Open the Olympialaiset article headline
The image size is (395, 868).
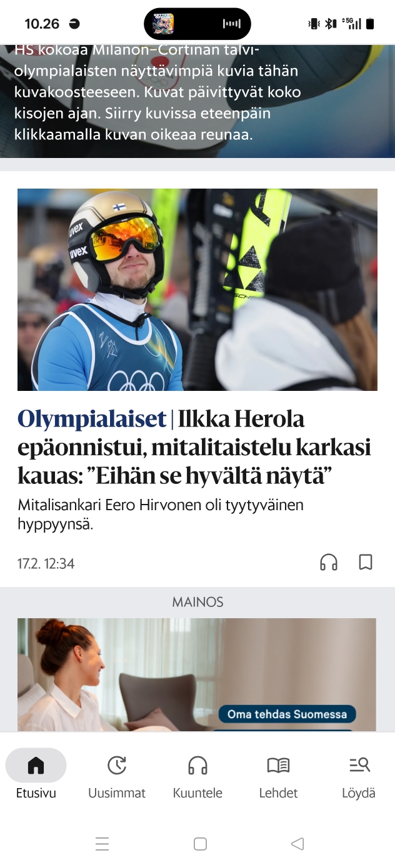point(194,447)
